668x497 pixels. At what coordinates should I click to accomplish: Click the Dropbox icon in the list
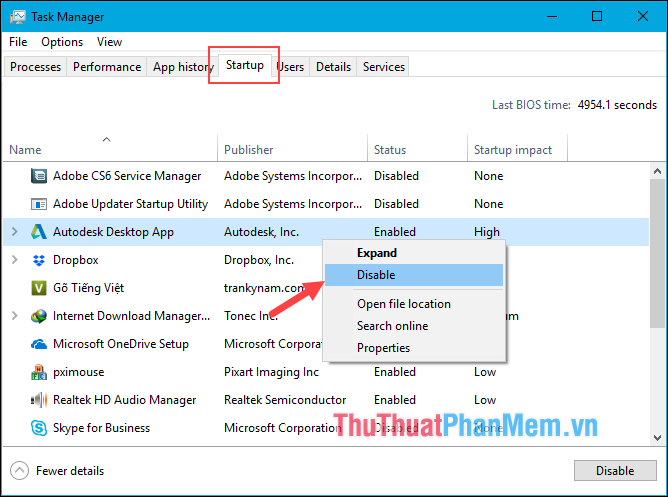click(39, 260)
